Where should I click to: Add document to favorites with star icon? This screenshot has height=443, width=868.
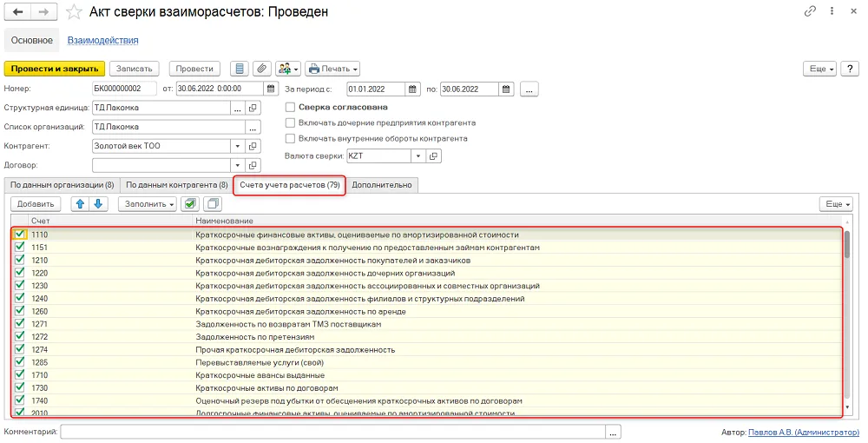[x=74, y=11]
